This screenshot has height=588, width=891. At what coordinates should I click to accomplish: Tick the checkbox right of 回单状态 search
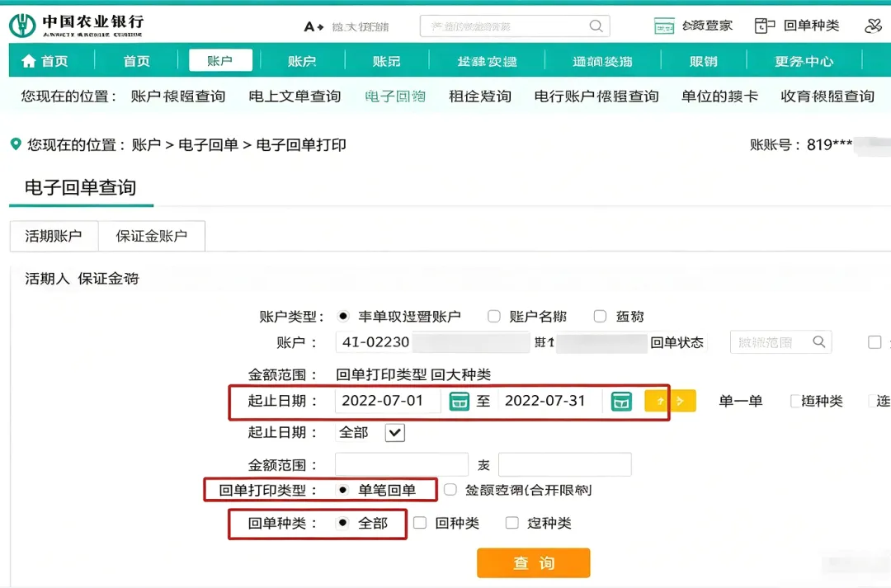pyautogui.click(x=874, y=342)
